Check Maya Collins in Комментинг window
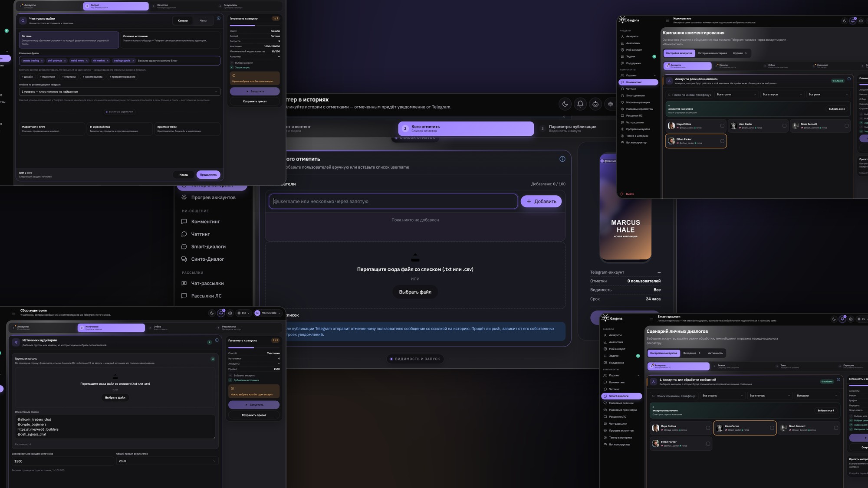 click(x=722, y=126)
